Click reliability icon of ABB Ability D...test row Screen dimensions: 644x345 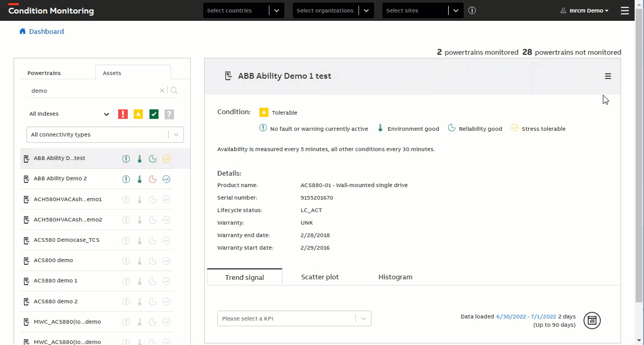coord(153,159)
